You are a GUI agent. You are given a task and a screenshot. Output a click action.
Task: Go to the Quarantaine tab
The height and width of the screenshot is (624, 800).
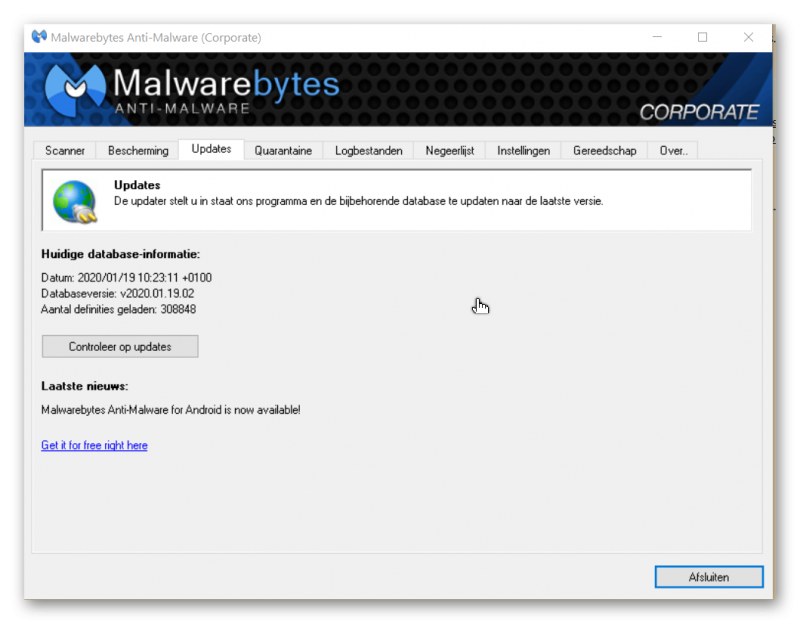coord(283,151)
